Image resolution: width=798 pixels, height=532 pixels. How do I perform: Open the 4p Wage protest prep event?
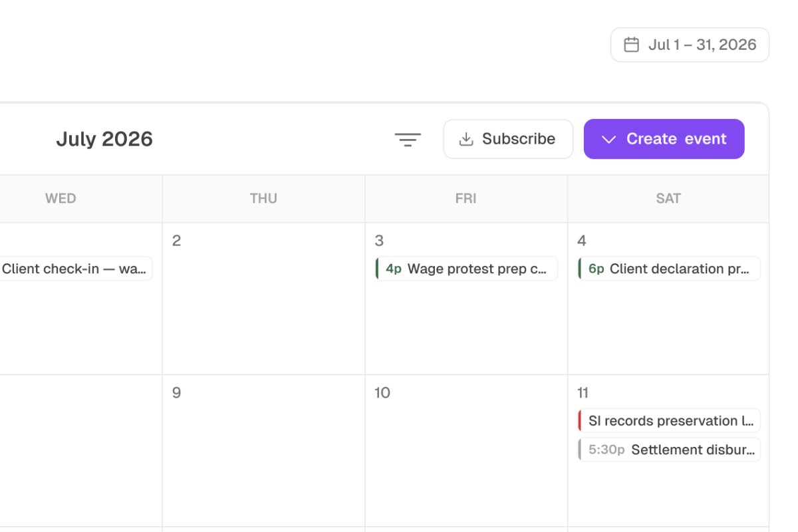coord(466,269)
